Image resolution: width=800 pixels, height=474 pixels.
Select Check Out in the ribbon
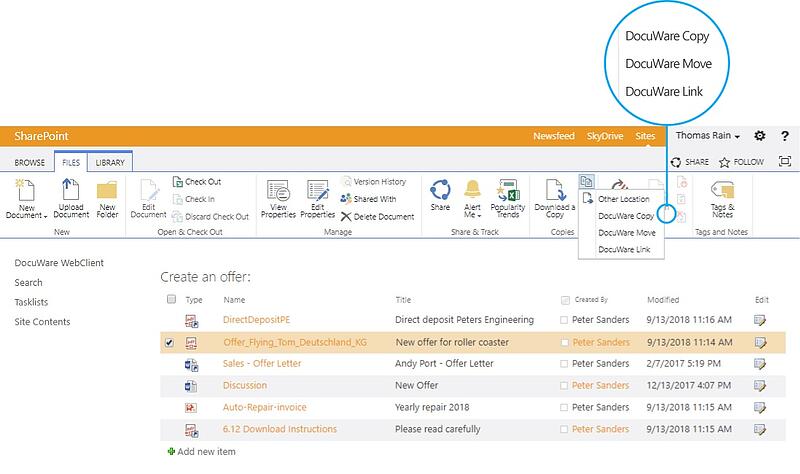(x=197, y=182)
